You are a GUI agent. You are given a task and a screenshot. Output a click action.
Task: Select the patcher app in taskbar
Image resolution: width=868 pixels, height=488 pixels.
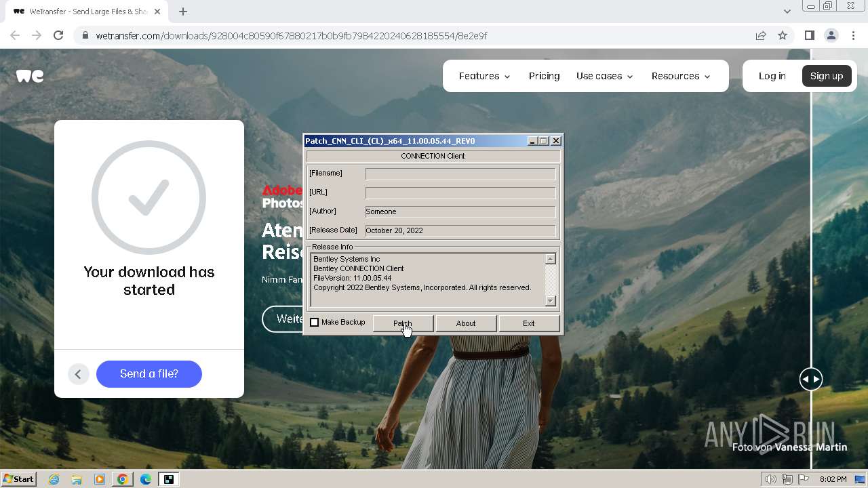tap(168, 479)
